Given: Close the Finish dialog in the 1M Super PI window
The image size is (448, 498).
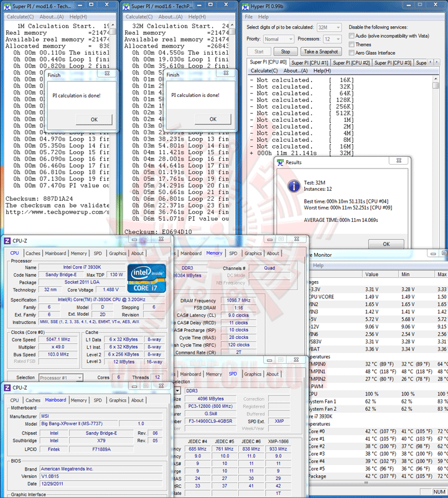Looking at the screenshot, I should tap(107, 73).
